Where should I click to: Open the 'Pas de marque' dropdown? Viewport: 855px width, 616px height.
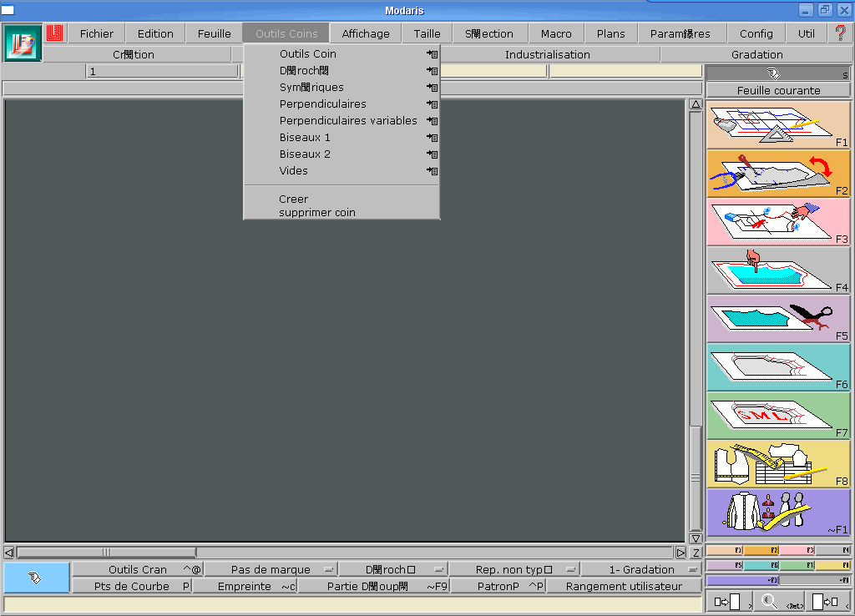pyautogui.click(x=271, y=569)
